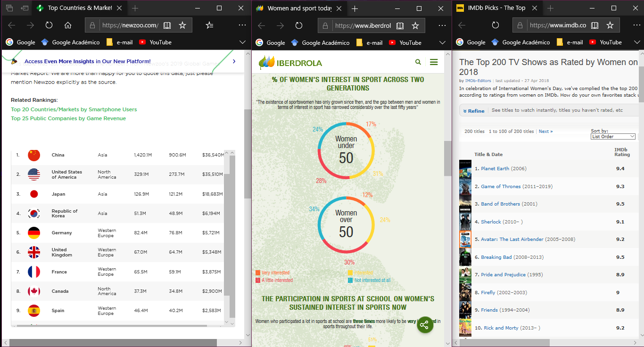This screenshot has width=644, height=347.
Task: Open Sort by List Order dropdown
Action: tap(613, 137)
